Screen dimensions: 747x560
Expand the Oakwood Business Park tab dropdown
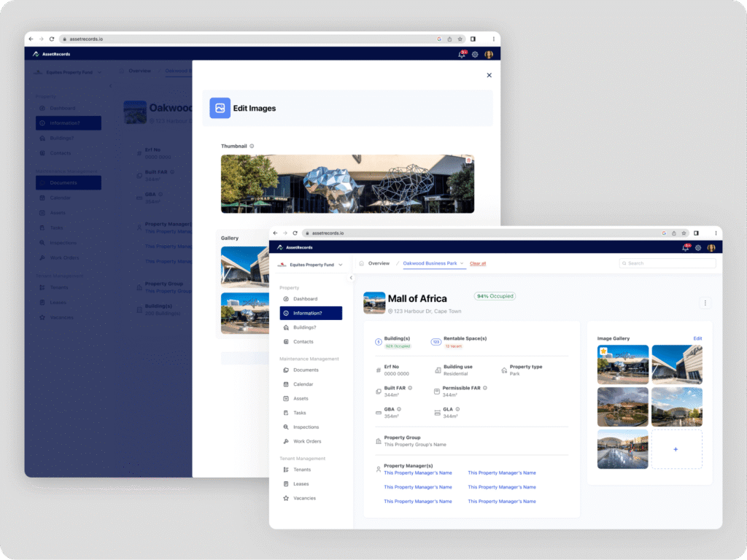point(461,263)
